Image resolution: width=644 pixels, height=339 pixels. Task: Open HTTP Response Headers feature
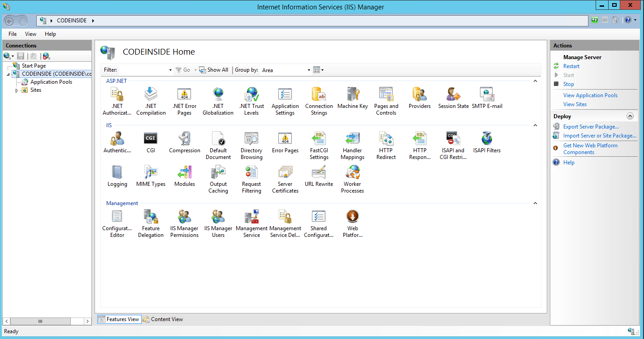point(420,146)
